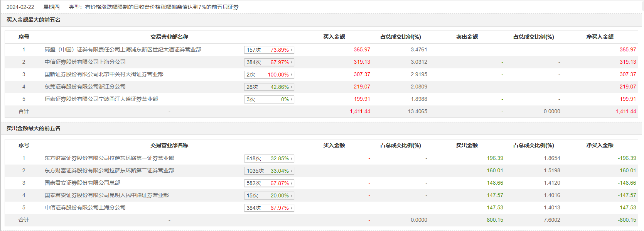644x231 pixels.
Task: Expand the 582次 67.87% stats box
Action: [269, 183]
